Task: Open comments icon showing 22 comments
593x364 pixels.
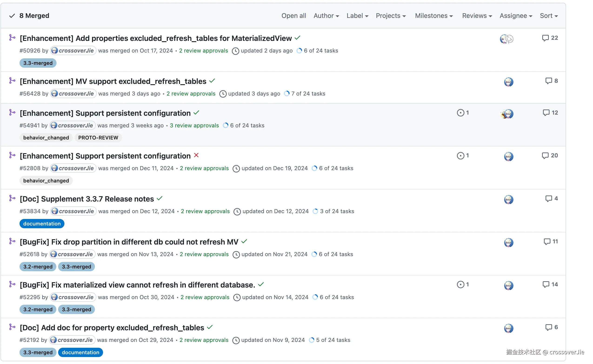Action: 545,38
